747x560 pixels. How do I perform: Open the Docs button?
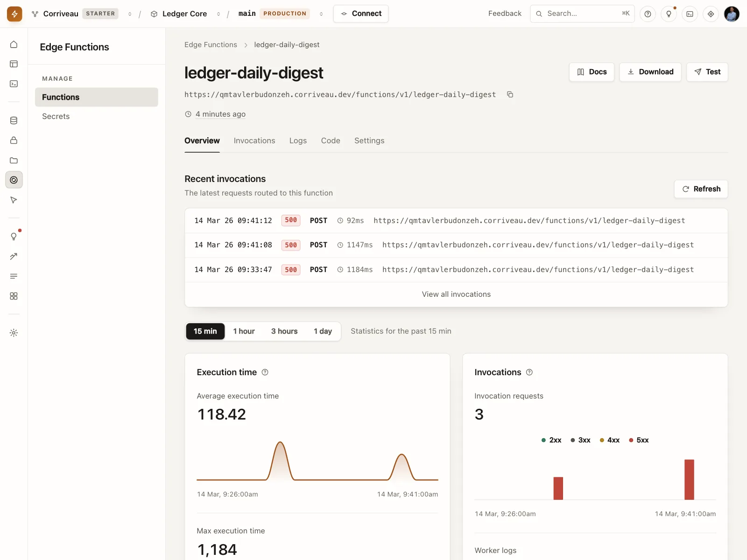[x=592, y=72]
